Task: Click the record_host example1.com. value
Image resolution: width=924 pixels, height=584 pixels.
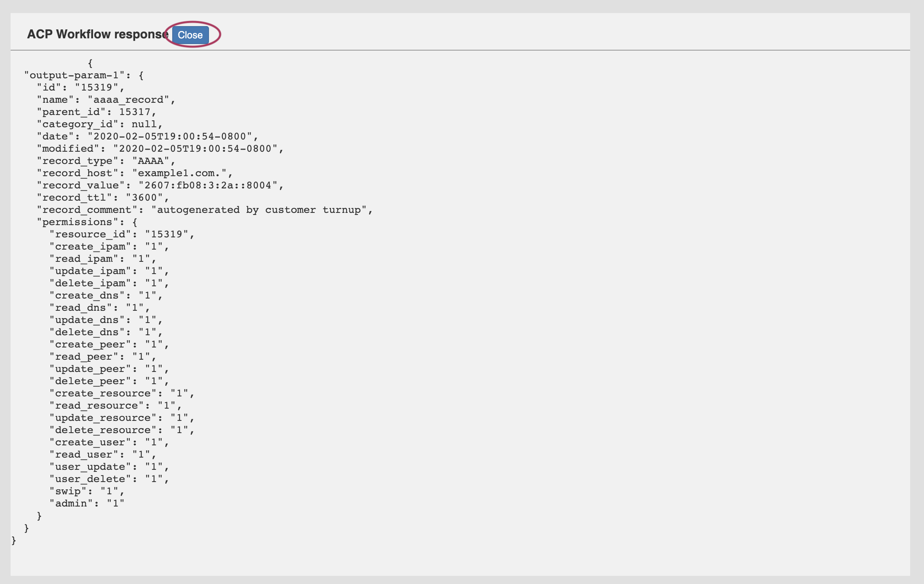Action: 179,173
